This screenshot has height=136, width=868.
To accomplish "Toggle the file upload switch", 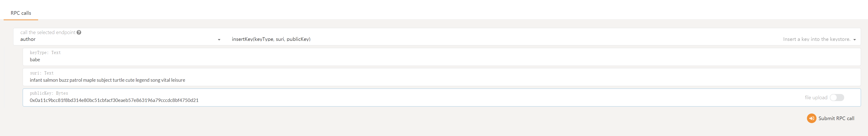I will point(837,98).
